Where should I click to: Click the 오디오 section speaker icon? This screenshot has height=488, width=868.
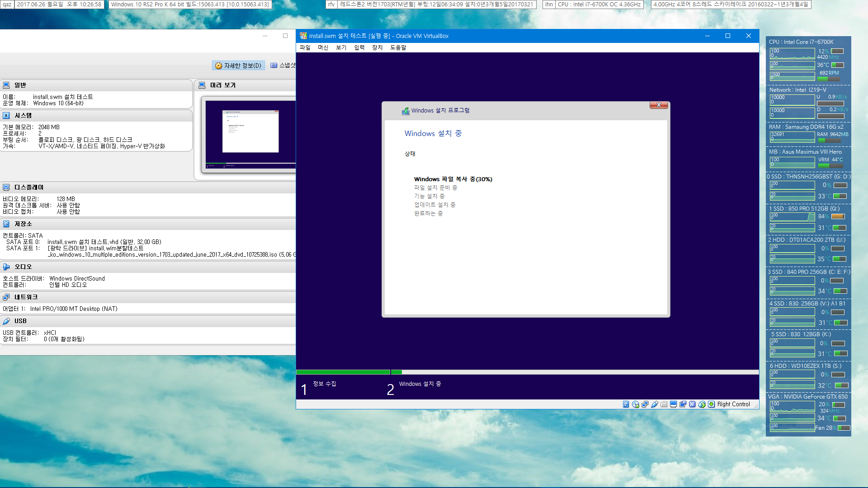pos(6,267)
